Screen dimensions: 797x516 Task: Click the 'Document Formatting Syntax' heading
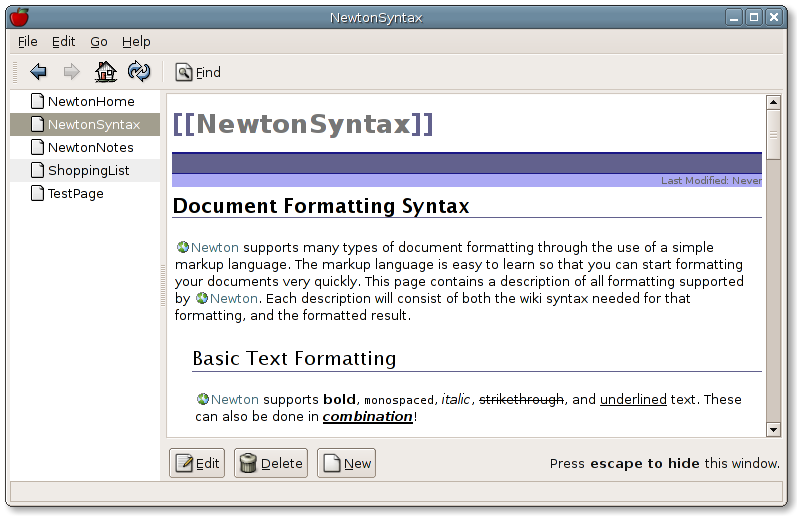tap(321, 206)
